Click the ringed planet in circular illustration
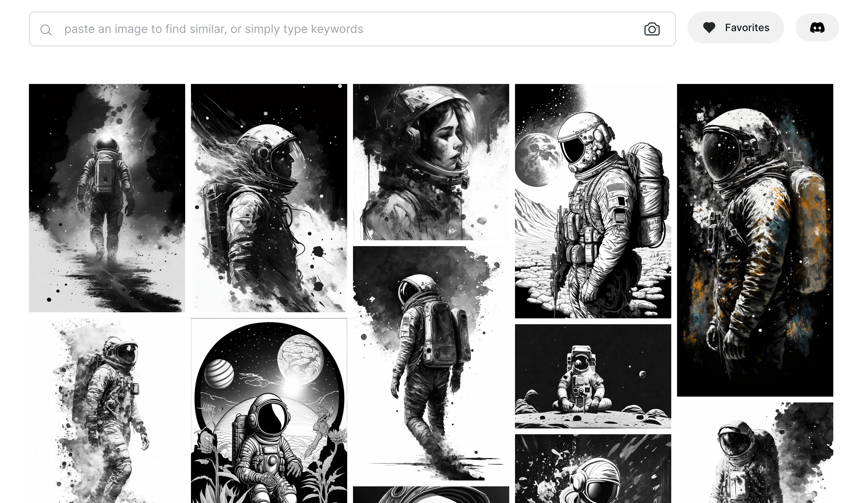 (x=219, y=374)
